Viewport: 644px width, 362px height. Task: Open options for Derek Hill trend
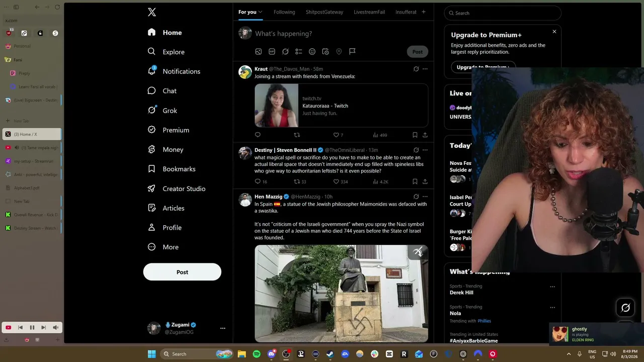(x=552, y=287)
